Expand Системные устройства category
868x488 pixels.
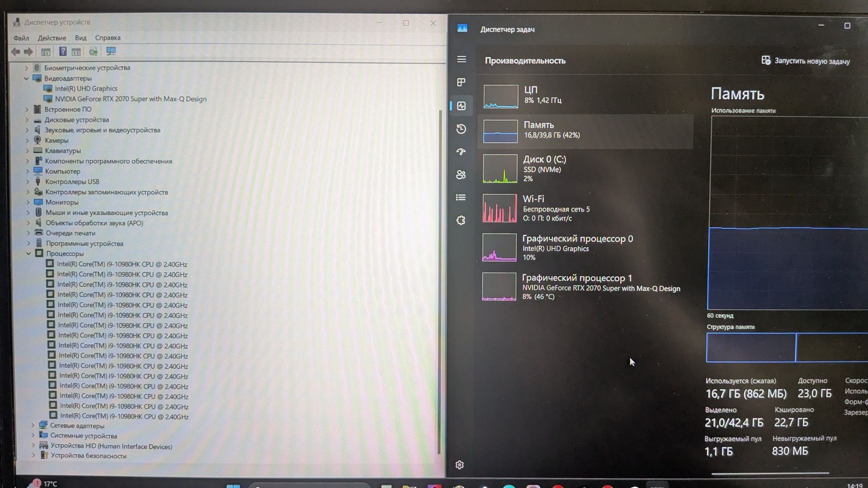click(x=33, y=435)
